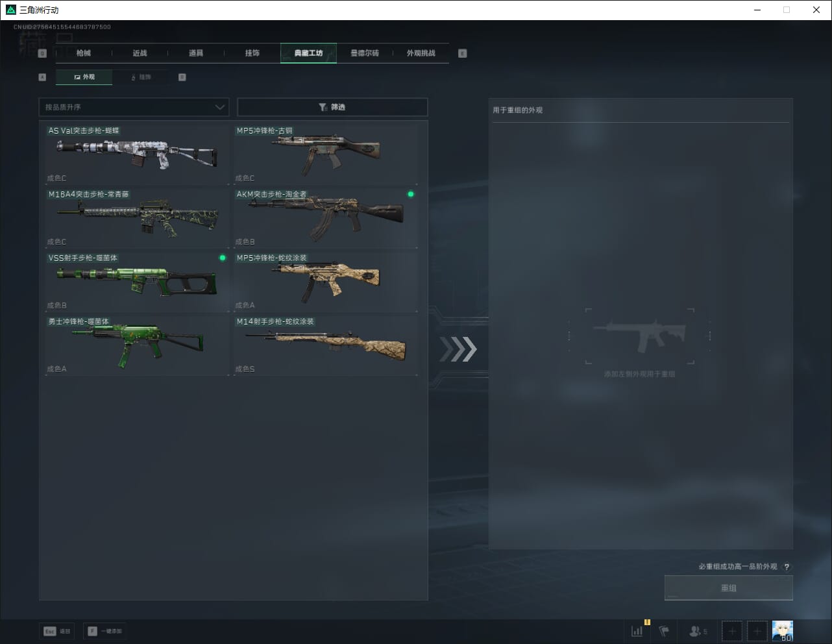This screenshot has width=832, height=644.
Task: Open the 按品质升序 sort dropdown
Action: click(134, 107)
